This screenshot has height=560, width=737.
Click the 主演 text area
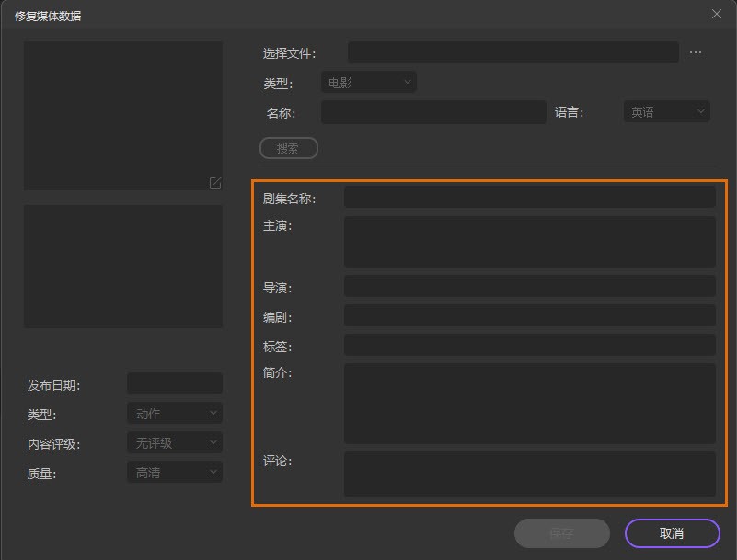click(529, 242)
